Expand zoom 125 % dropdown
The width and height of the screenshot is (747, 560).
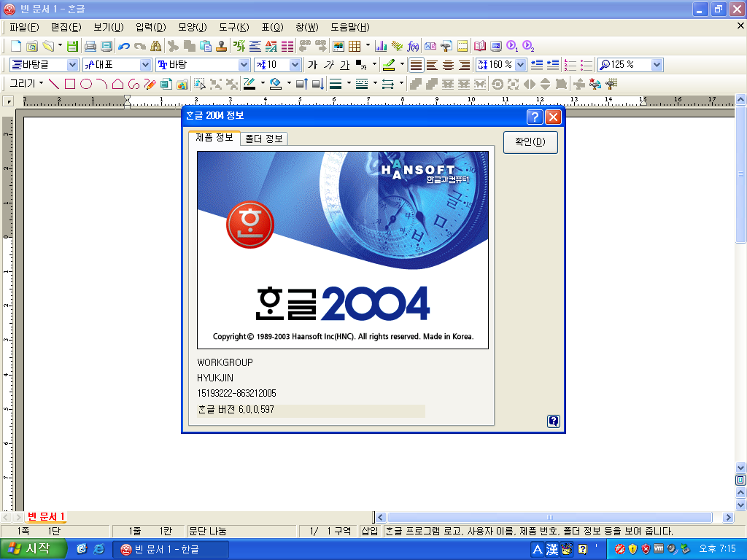click(x=657, y=65)
